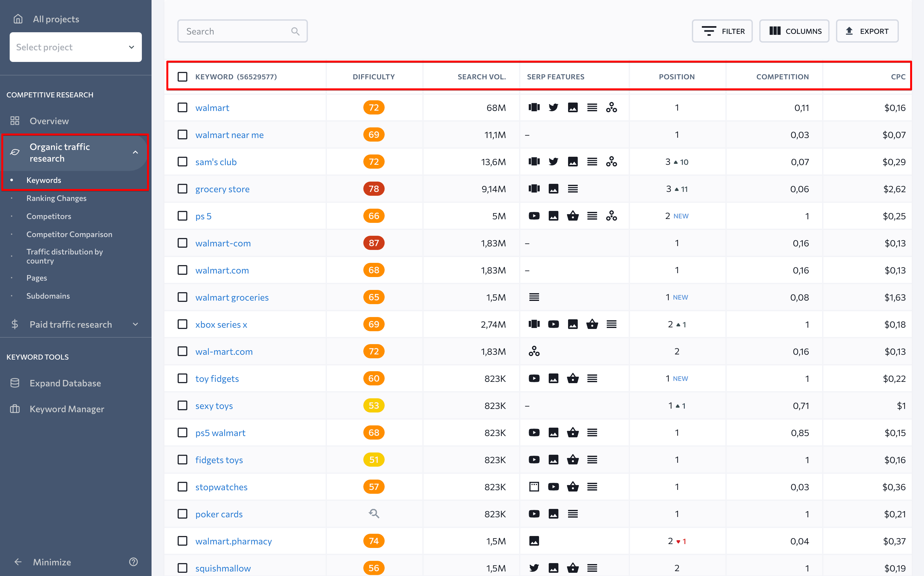
Task: Sort by the POSITION column header
Action: click(676, 76)
